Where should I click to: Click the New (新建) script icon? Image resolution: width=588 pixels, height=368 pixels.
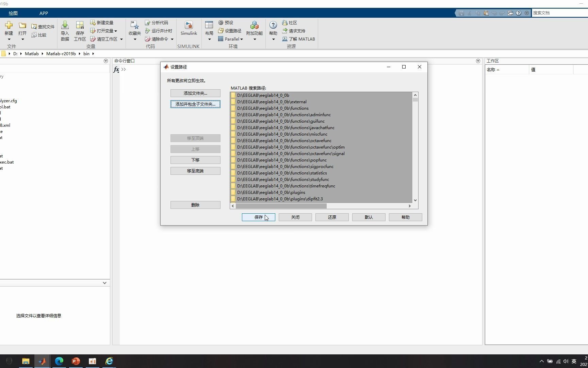point(9,25)
